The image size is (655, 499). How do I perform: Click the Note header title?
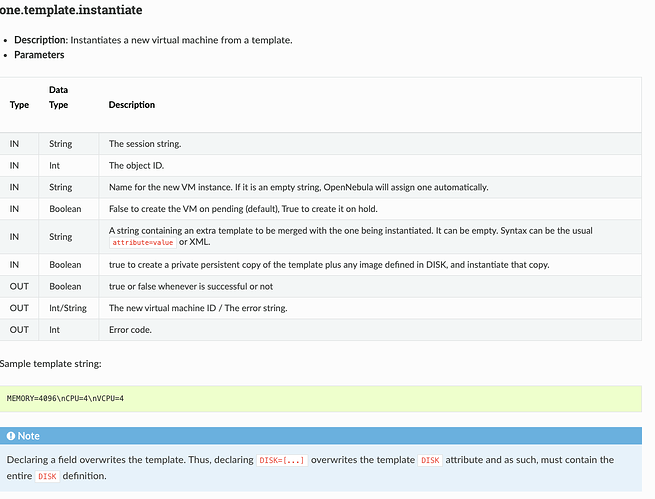(x=28, y=436)
